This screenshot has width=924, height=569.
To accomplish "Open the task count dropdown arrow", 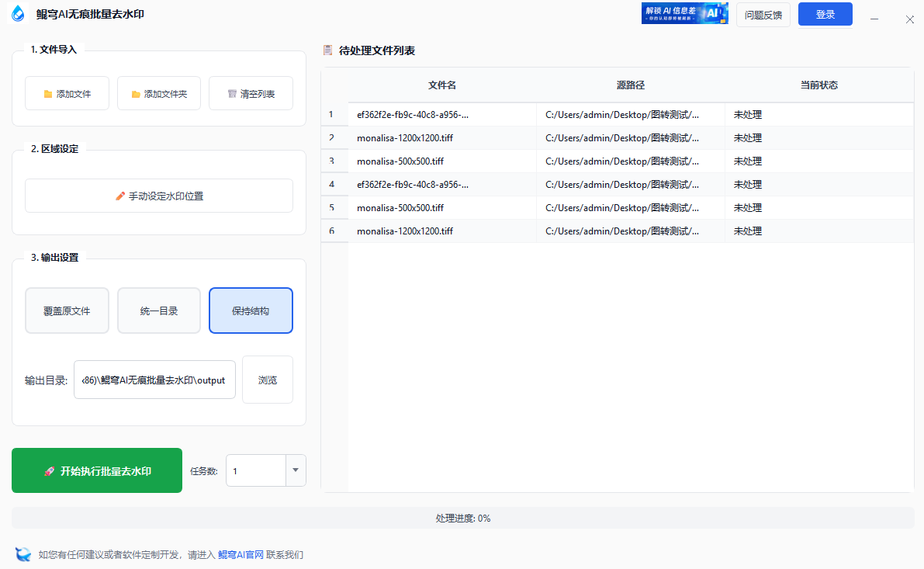I will click(296, 470).
